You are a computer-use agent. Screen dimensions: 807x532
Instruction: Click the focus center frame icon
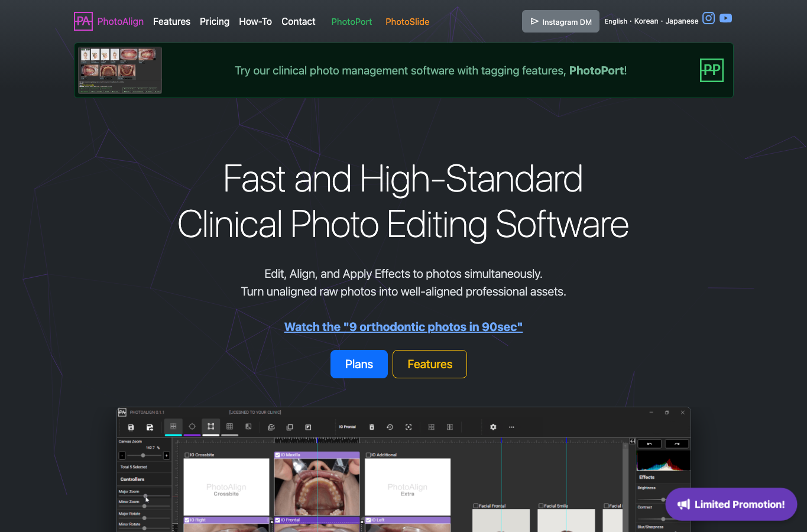point(409,427)
